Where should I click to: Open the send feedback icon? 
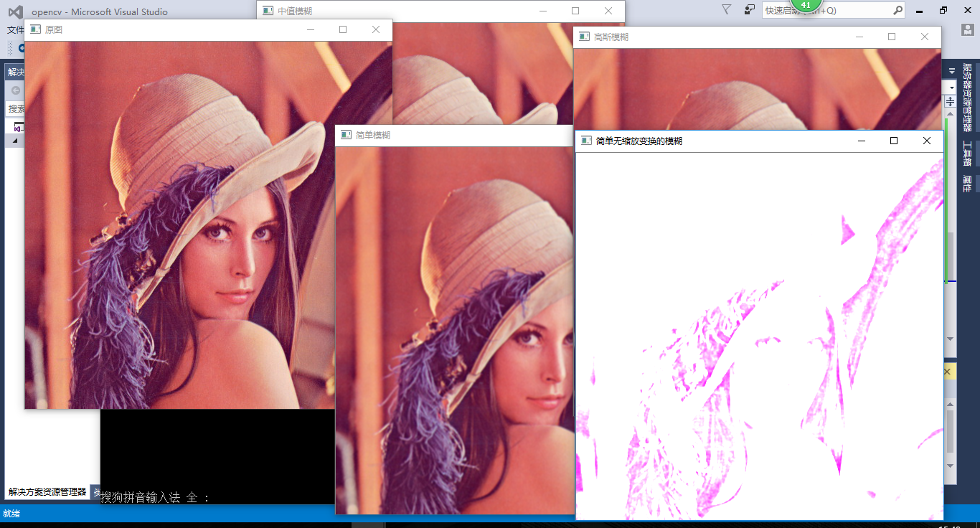(750, 10)
